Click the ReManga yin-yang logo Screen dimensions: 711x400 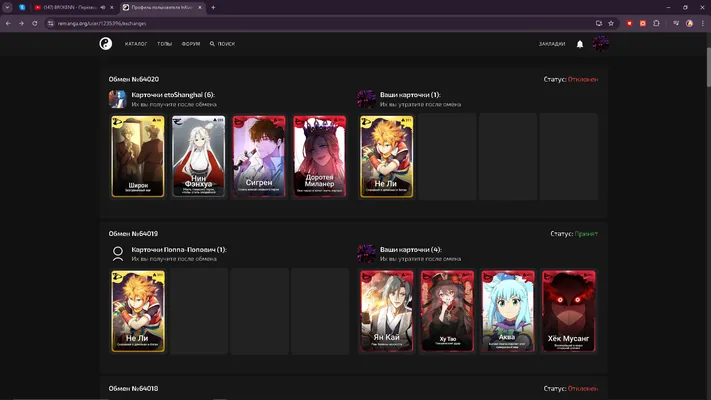[106, 44]
